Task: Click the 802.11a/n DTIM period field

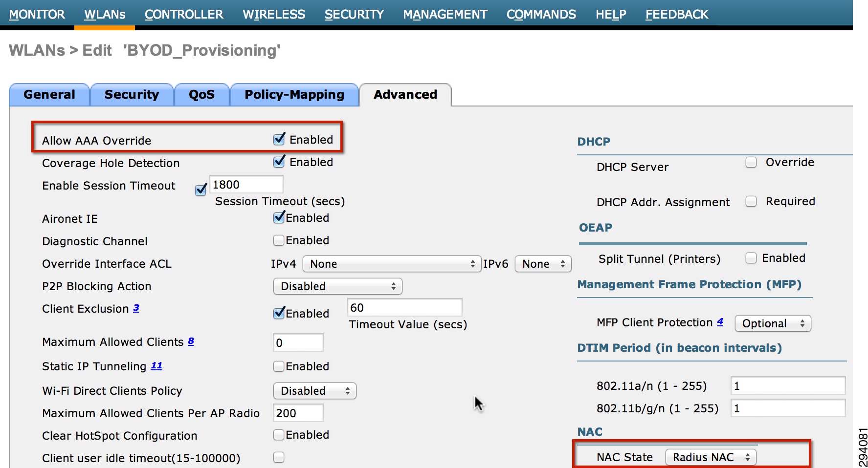Action: point(788,386)
